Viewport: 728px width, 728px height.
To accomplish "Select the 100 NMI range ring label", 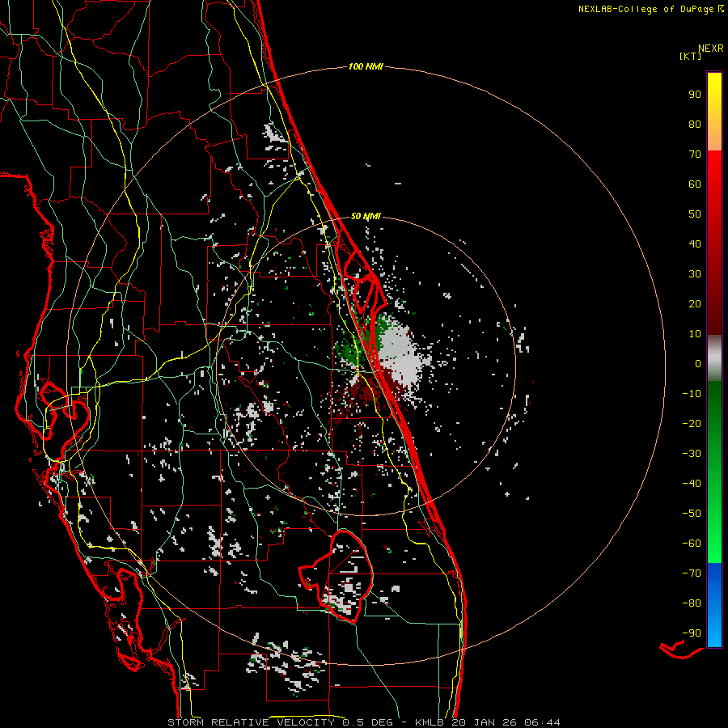I will click(365, 66).
